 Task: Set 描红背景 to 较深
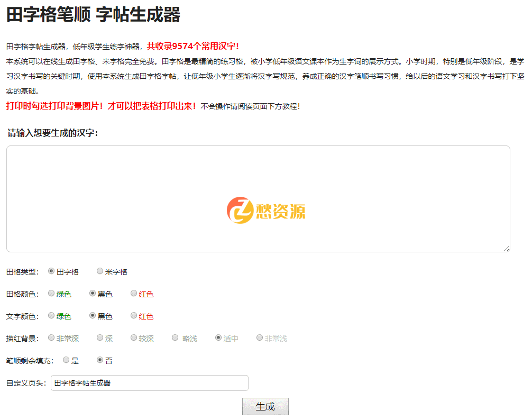pyautogui.click(x=134, y=337)
